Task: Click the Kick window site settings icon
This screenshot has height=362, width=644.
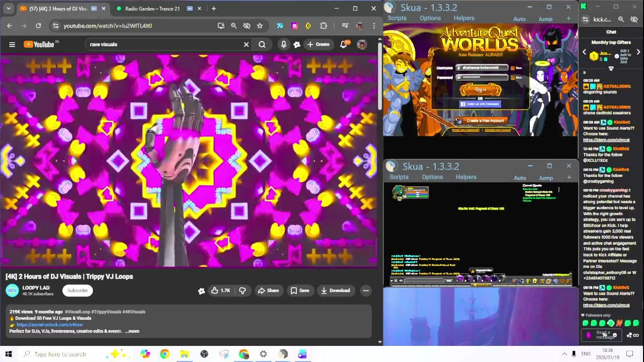Action: click(x=585, y=19)
